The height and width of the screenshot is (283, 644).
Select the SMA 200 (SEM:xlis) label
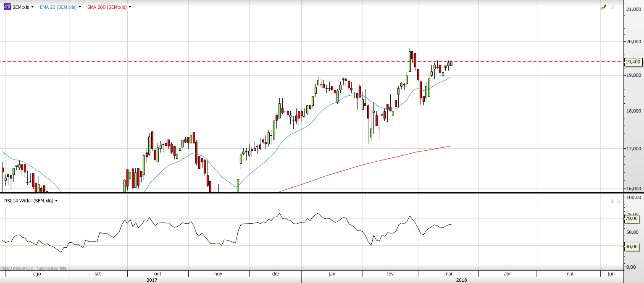point(107,7)
